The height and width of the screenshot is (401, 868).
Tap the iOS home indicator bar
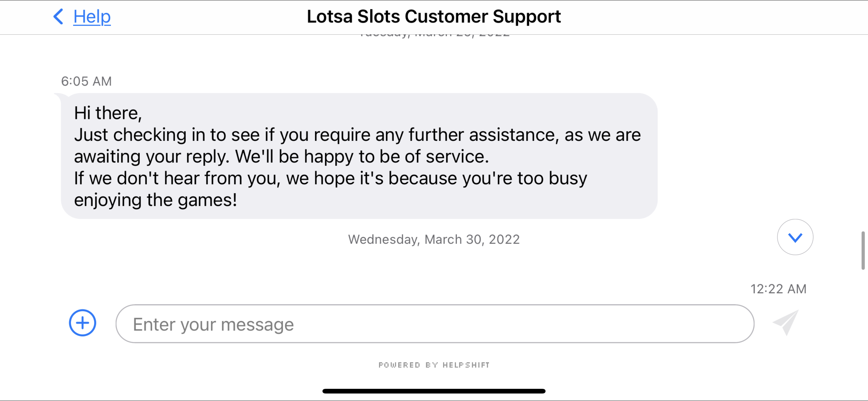(x=434, y=391)
